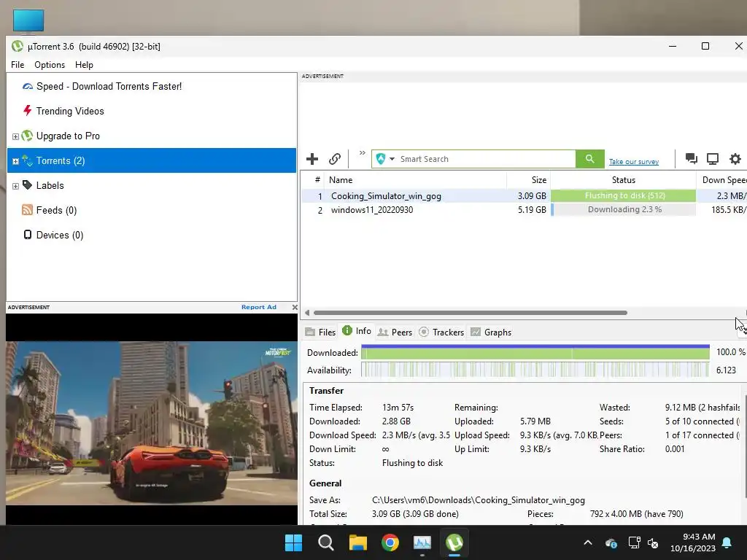Click the green search magnifier button
This screenshot has height=560, width=747.
coord(589,158)
